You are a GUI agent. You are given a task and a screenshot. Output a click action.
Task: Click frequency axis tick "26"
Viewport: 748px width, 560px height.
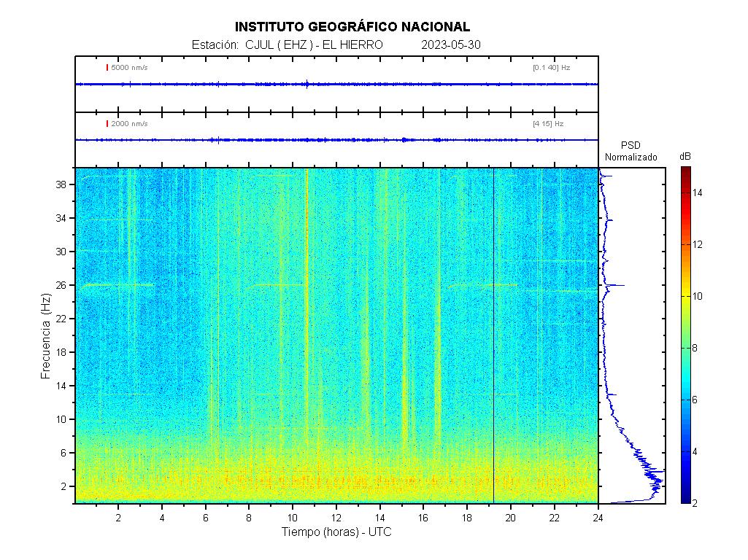click(61, 286)
